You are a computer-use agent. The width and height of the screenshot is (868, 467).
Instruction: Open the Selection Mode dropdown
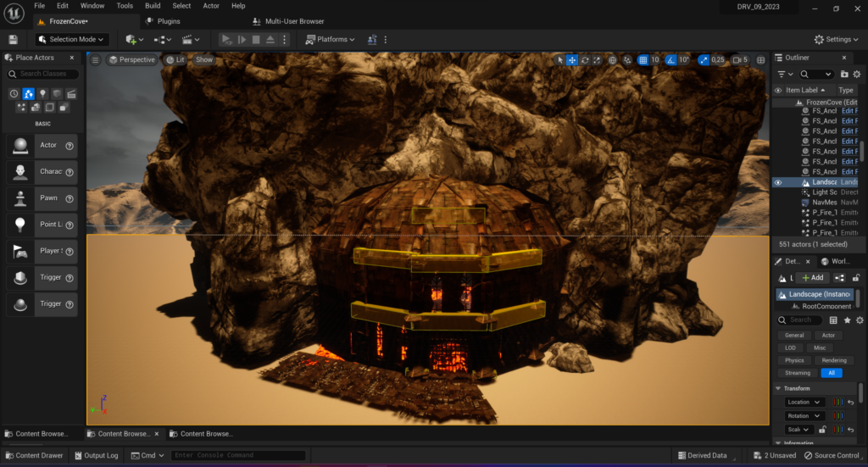(x=72, y=39)
